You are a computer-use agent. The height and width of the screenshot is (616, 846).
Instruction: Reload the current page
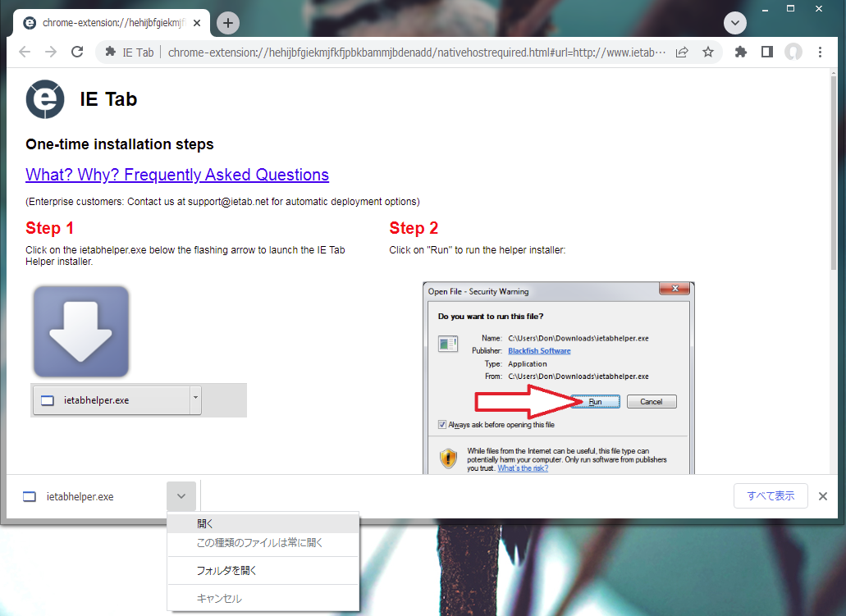77,52
